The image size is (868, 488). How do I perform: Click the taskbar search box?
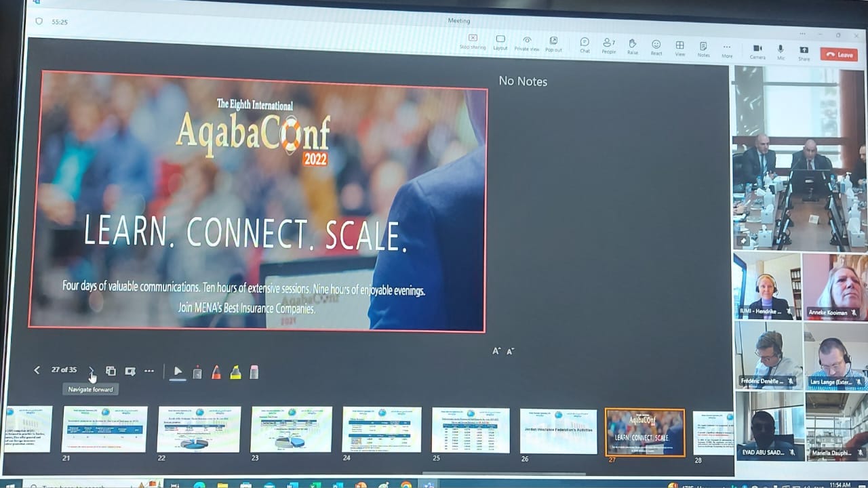pos(92,485)
